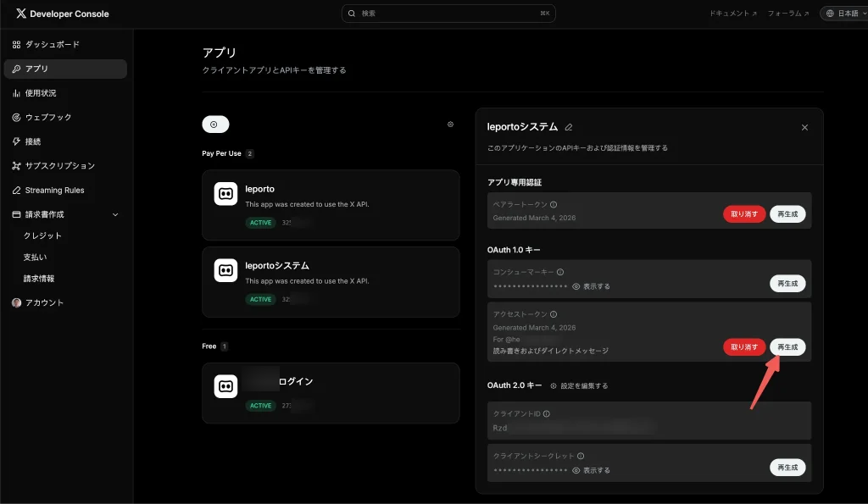
Task: Edit the leportoシステム name with the pencil icon
Action: pos(569,127)
